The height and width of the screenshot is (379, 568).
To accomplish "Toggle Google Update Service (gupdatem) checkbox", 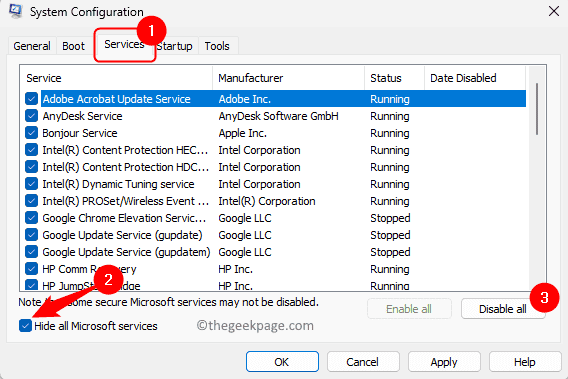I will click(32, 252).
